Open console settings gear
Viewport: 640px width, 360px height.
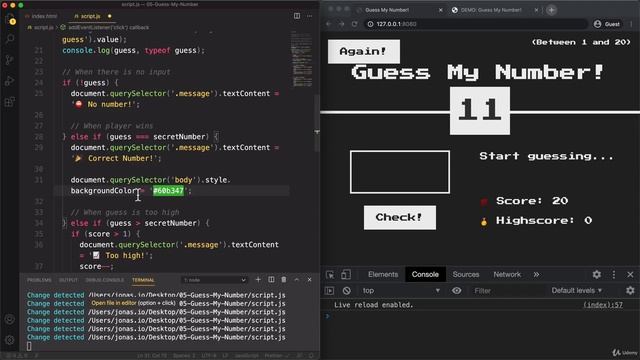630,291
